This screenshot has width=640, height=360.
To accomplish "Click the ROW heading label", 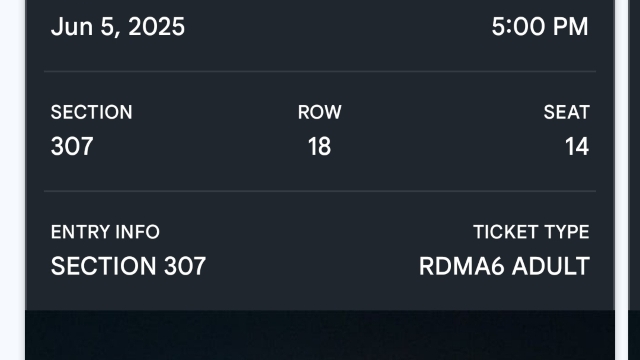I will coord(320,112).
